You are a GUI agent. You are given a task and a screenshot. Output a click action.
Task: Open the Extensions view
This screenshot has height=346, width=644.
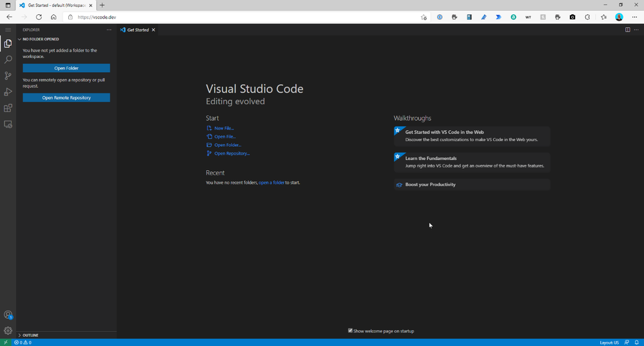[8, 108]
